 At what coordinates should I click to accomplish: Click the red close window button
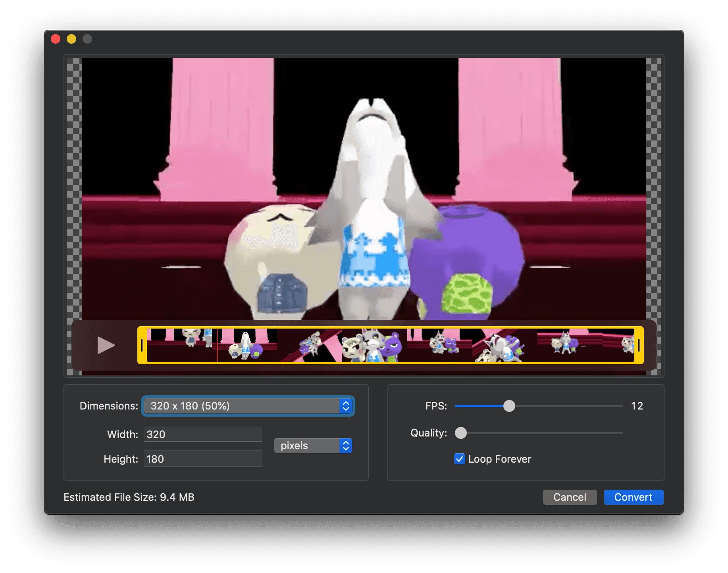(56, 39)
